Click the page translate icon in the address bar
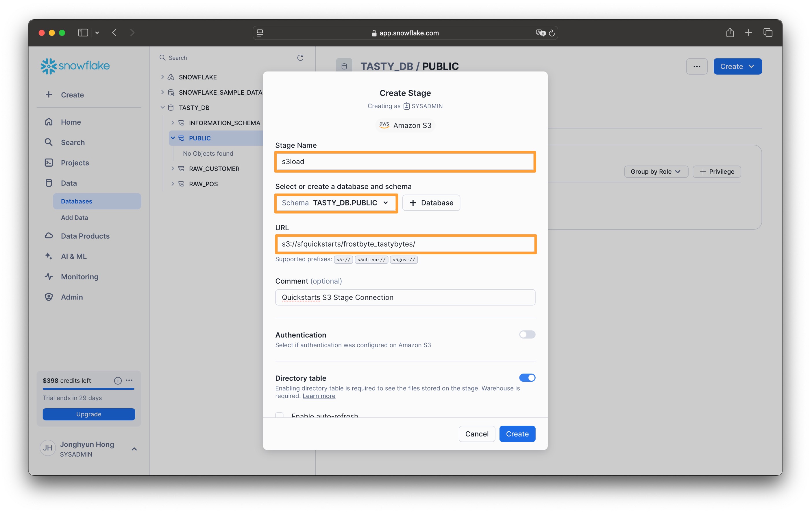The height and width of the screenshot is (513, 812). click(540, 33)
